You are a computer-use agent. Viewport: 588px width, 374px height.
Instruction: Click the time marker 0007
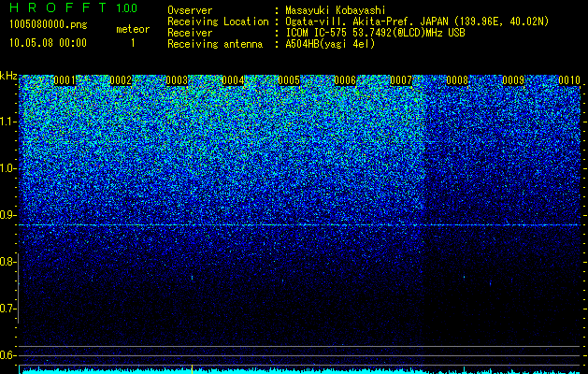401,80
